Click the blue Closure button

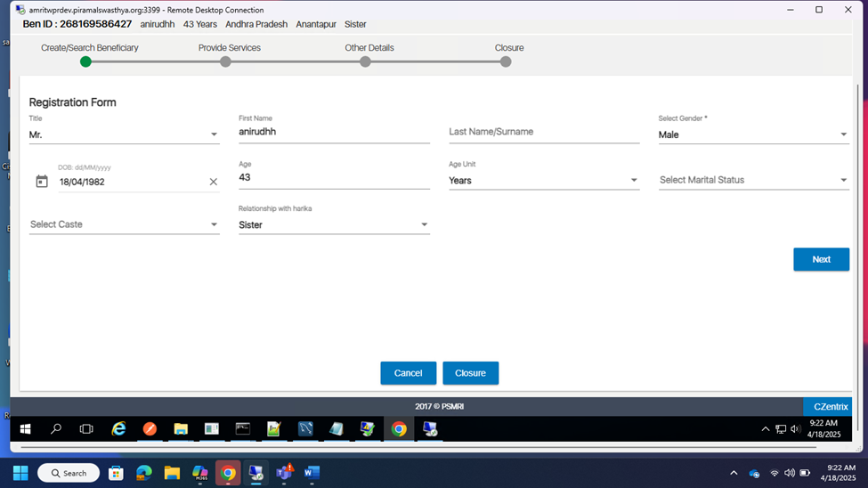click(x=471, y=373)
